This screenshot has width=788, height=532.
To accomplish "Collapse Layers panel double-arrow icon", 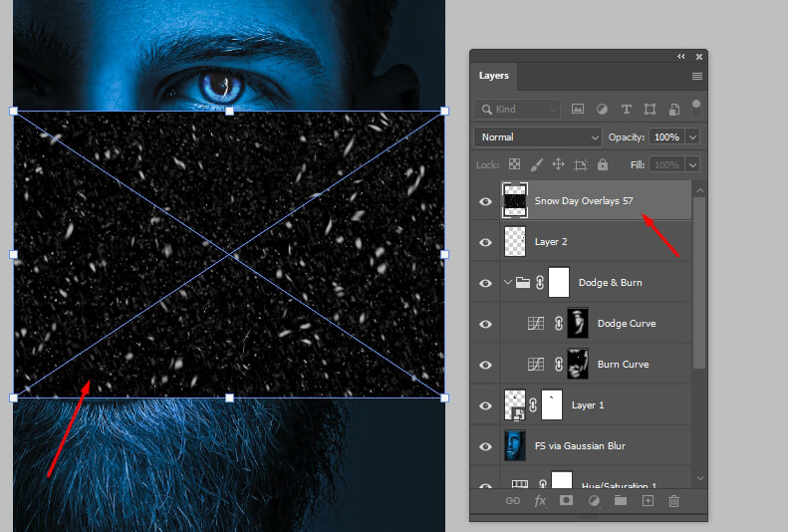I will (681, 56).
